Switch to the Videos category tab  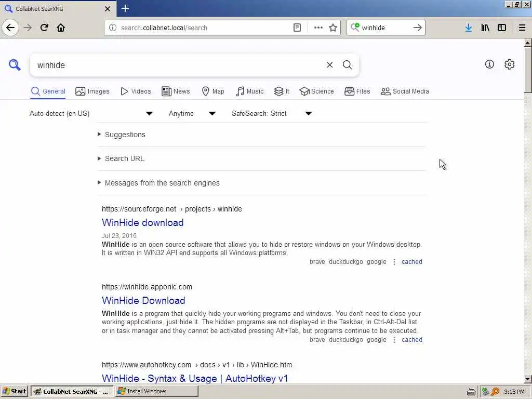136,91
